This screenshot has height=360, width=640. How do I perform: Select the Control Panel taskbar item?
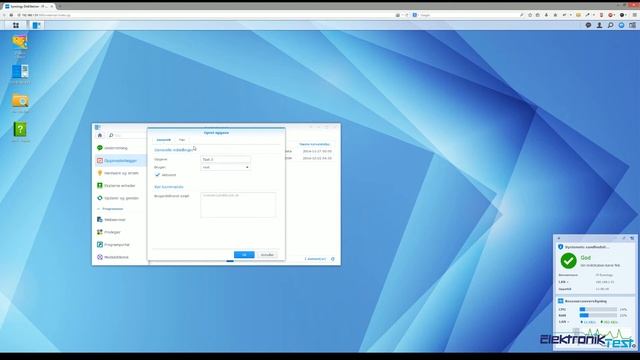tap(36, 25)
